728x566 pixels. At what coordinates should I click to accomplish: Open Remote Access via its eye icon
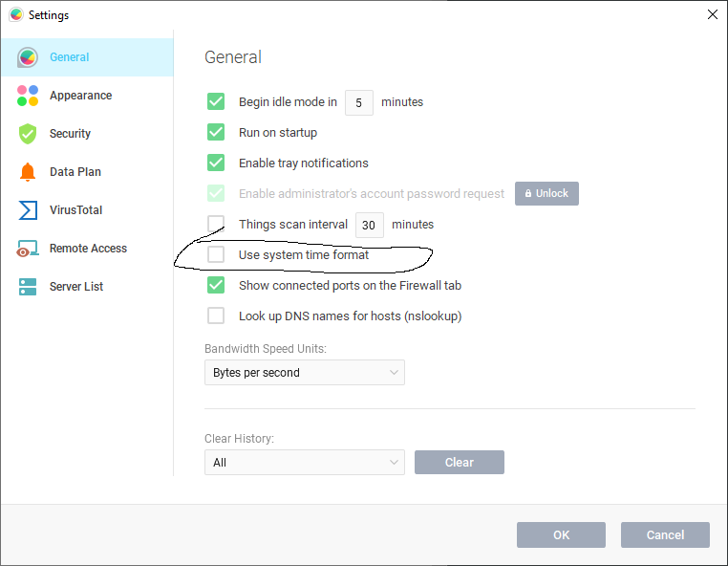pyautogui.click(x=28, y=249)
